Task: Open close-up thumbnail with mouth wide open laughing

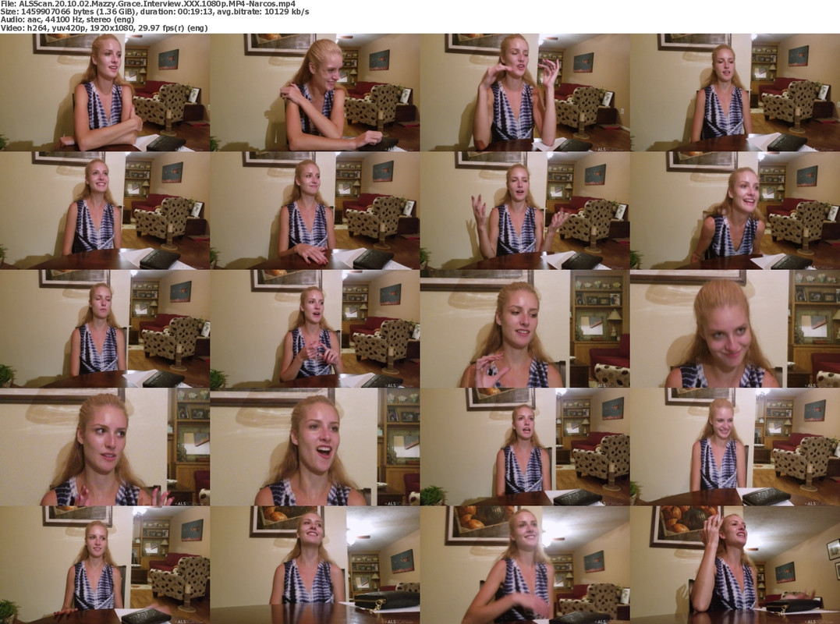Action: (x=315, y=447)
